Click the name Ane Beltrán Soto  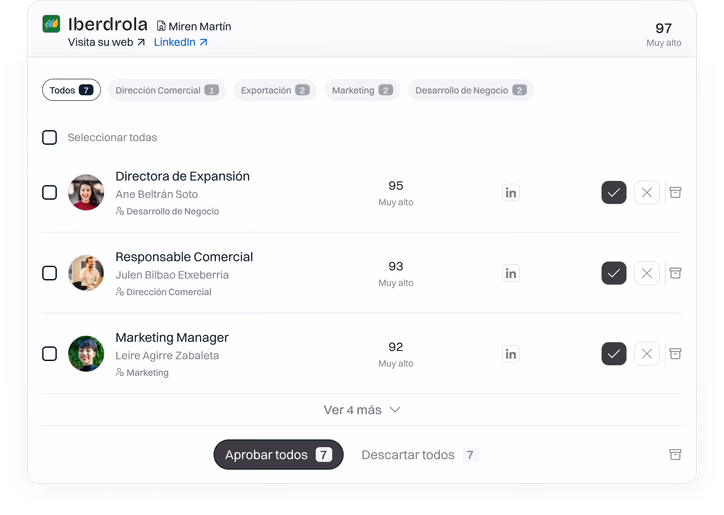pos(157,194)
